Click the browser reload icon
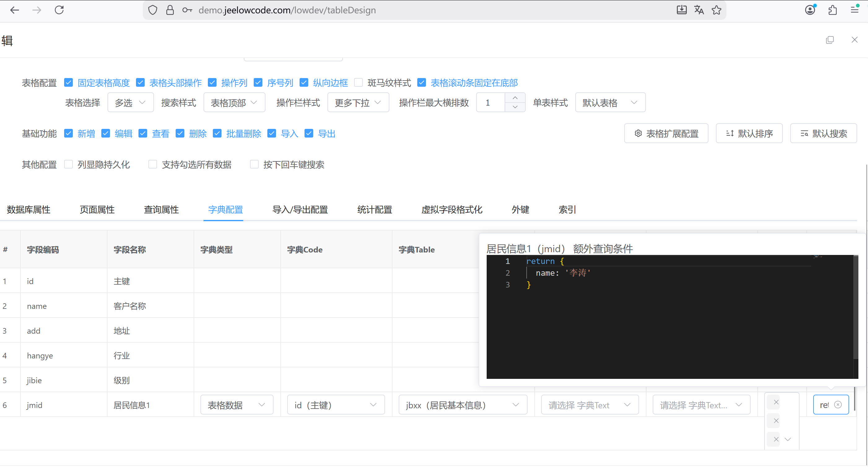 point(59,10)
